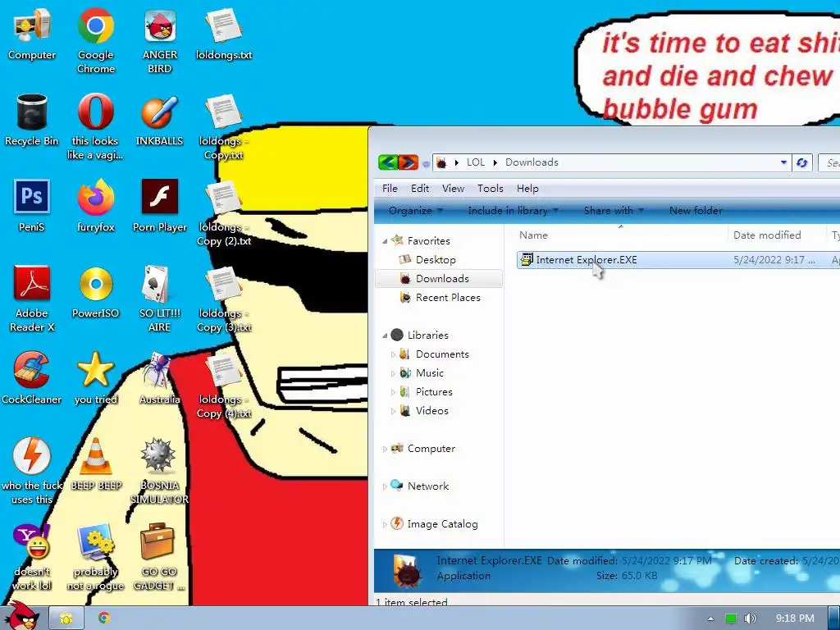Select the INKBALLS desktop icon
Viewport: 840px width, 630px height.
pos(160,120)
